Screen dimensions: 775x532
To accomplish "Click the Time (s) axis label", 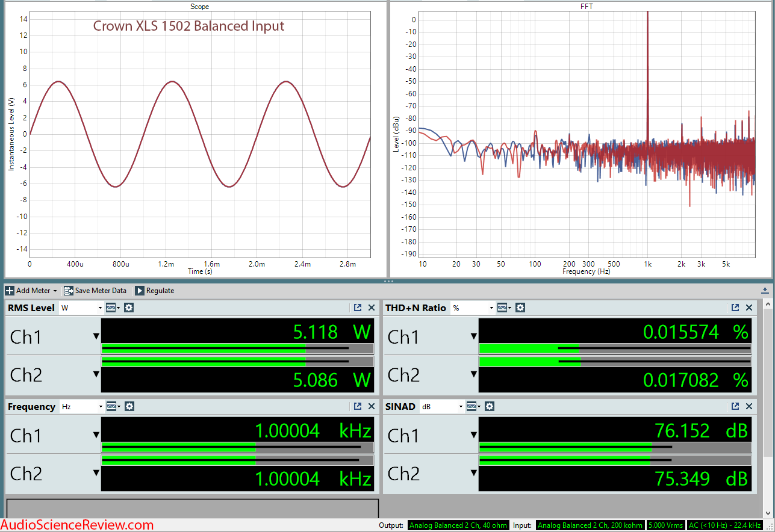I will point(200,271).
